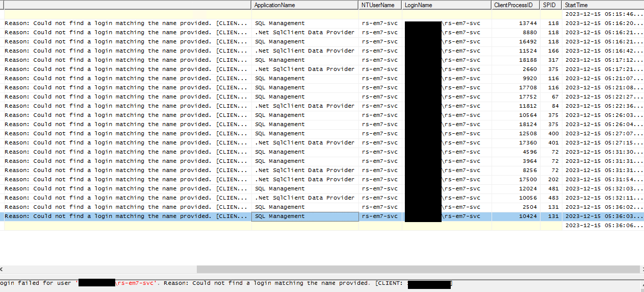Viewport: 644px width, 292px height.
Task: Select StartTime cell 2023-12-15 05:26:03
Action: (x=603, y=115)
